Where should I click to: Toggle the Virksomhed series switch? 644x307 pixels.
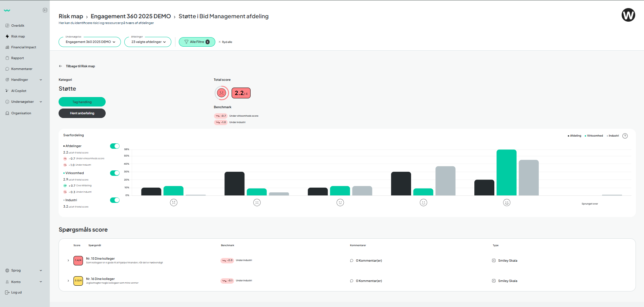(115, 173)
